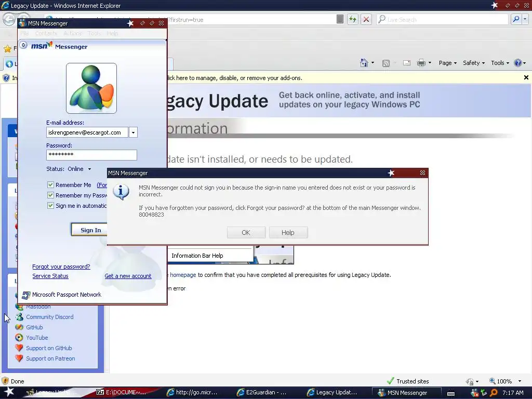Toggle the Remember Me checkbox
The image size is (532, 399).
[50, 185]
